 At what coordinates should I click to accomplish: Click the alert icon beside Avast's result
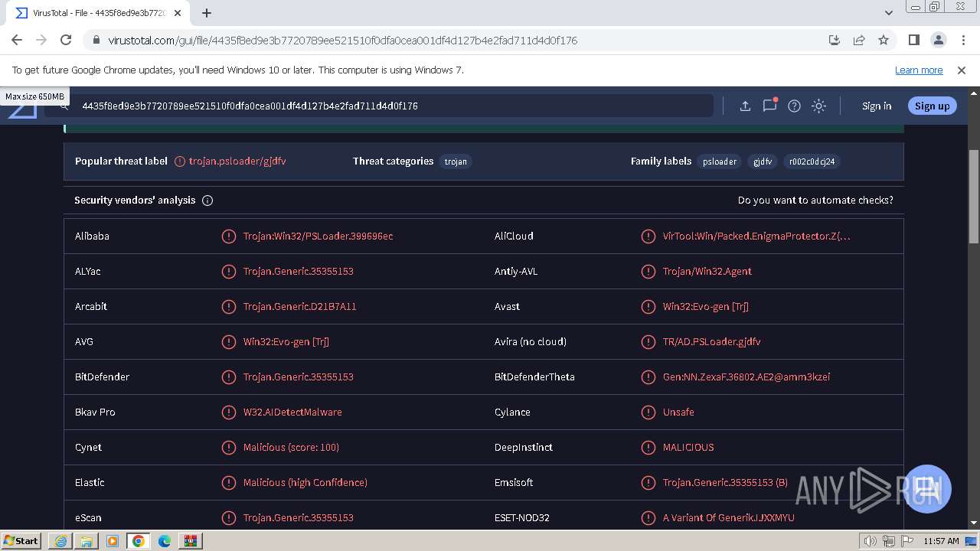click(648, 306)
